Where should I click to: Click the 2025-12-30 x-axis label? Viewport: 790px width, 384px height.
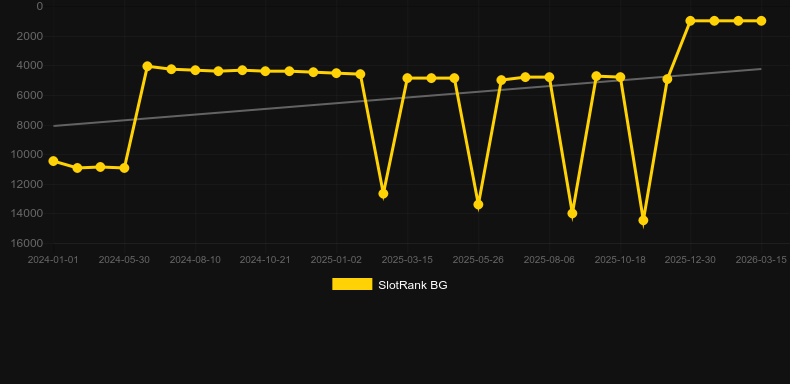(690, 260)
